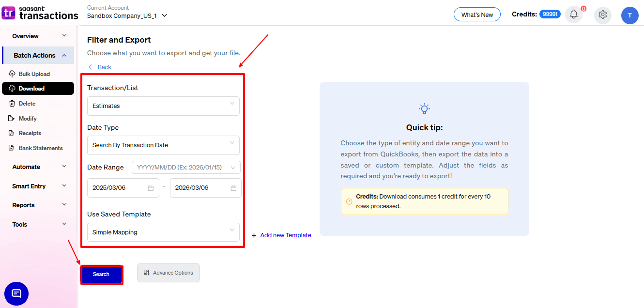Expand the Automate sidebar section
The image size is (644, 308).
tap(39, 167)
